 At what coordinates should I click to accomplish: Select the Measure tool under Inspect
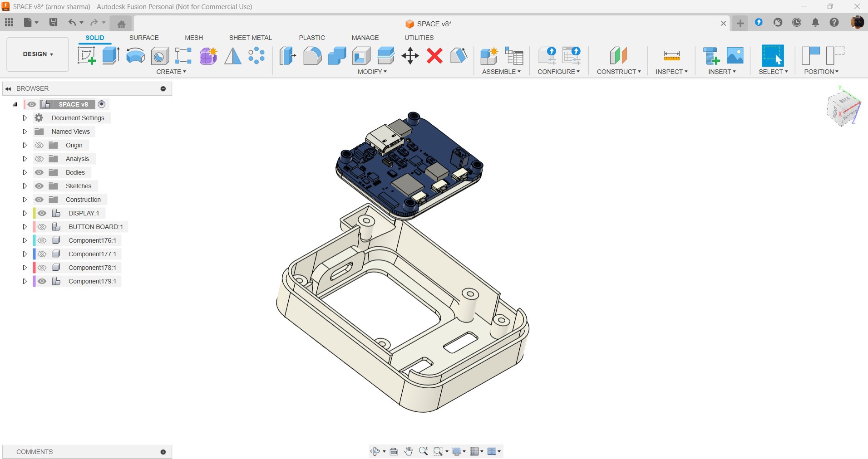point(671,56)
